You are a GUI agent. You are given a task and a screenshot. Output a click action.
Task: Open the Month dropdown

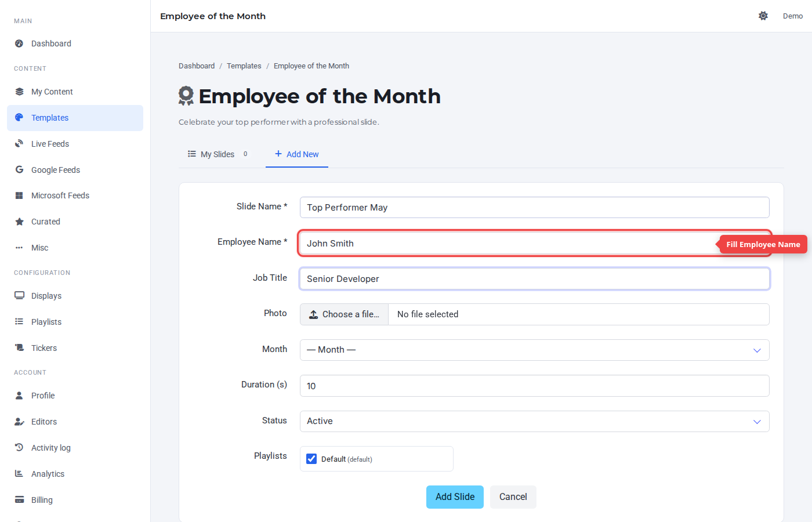pyautogui.click(x=534, y=350)
